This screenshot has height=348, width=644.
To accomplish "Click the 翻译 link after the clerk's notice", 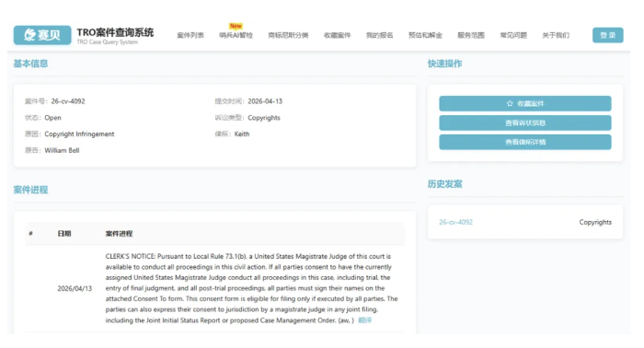I will [364, 320].
